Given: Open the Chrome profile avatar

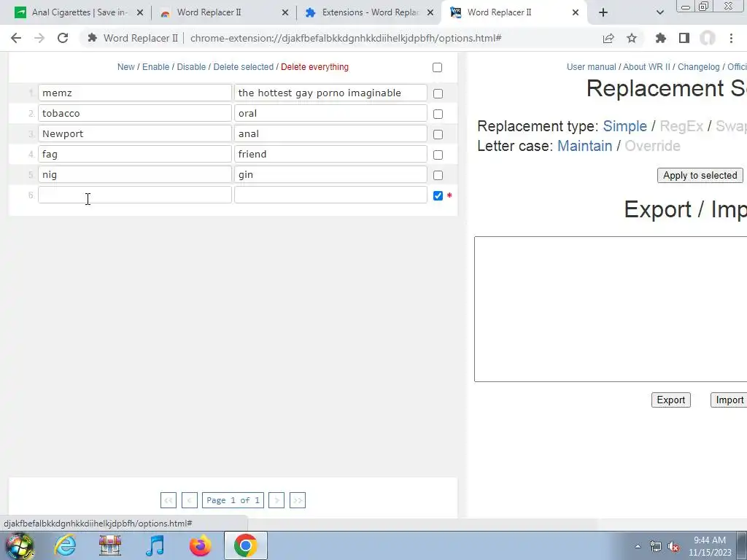Looking at the screenshot, I should (708, 38).
